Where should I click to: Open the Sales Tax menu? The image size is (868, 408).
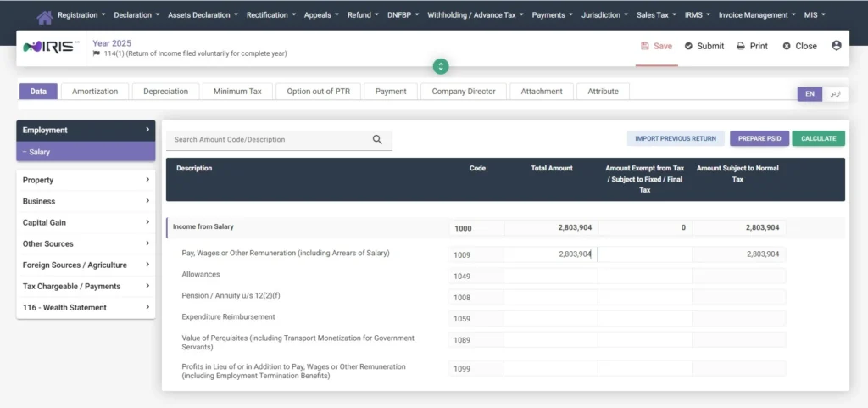(657, 15)
